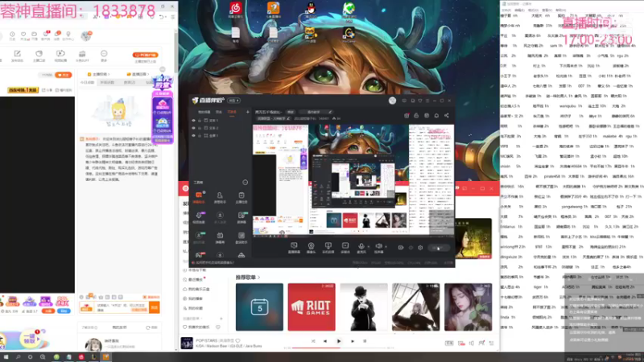Open the playlist queue icon in music player
Image resolution: width=644 pixels, height=362 pixels.
pyautogui.click(x=492, y=343)
